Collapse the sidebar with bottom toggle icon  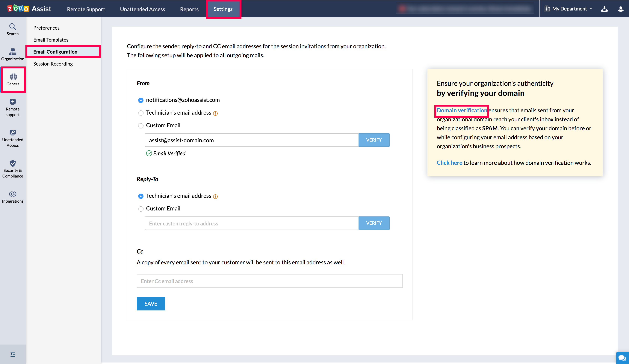13,354
